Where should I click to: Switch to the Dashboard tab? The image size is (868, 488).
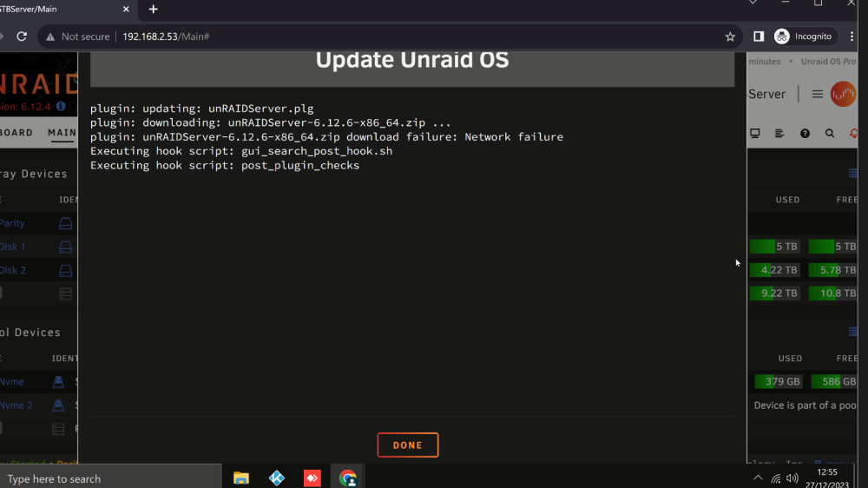pos(16,133)
